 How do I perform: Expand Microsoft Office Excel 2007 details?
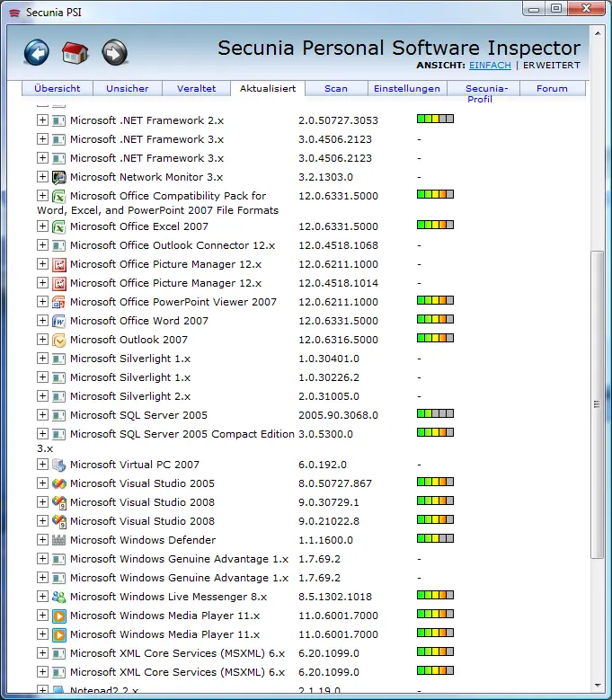(42, 226)
